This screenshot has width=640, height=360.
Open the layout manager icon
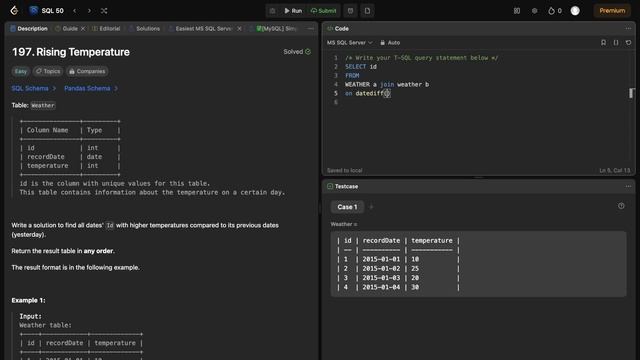tap(517, 11)
